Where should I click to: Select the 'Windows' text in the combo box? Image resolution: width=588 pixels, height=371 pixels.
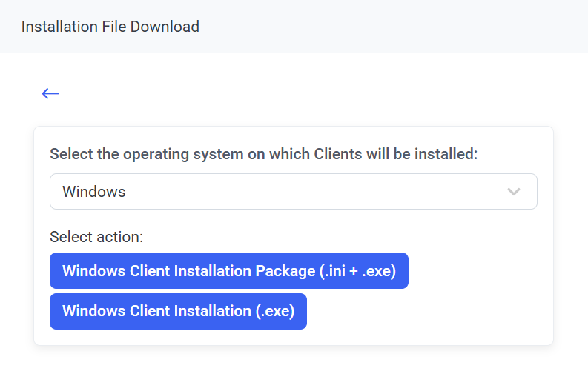(x=94, y=192)
